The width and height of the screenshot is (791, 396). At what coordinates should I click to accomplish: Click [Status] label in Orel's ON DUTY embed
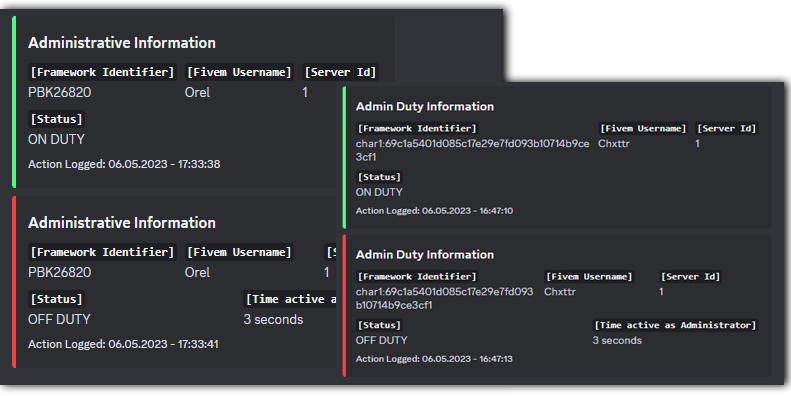[56, 119]
